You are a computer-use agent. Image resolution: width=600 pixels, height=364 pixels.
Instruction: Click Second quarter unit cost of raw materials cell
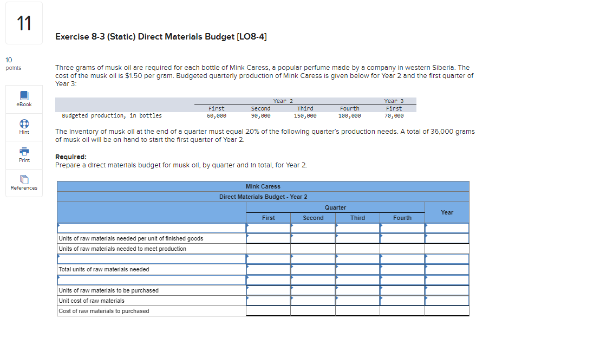point(312,300)
